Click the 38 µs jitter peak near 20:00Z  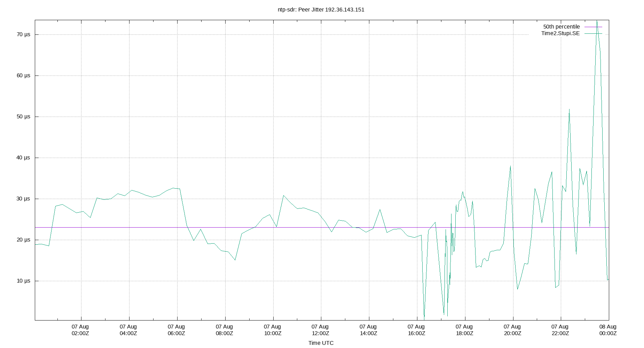(x=510, y=166)
